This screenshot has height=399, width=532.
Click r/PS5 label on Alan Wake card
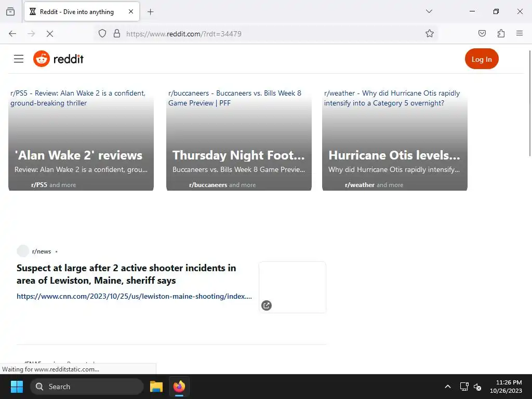pyautogui.click(x=39, y=185)
